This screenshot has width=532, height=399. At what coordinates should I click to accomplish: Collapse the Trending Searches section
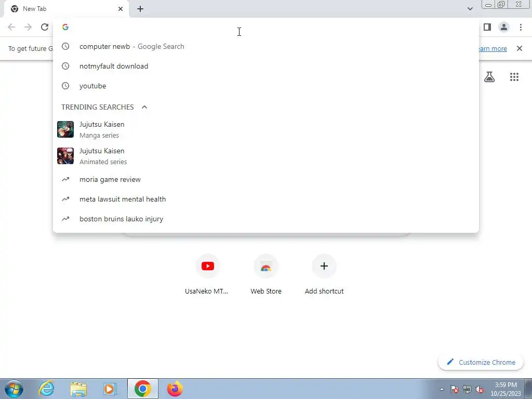click(144, 107)
